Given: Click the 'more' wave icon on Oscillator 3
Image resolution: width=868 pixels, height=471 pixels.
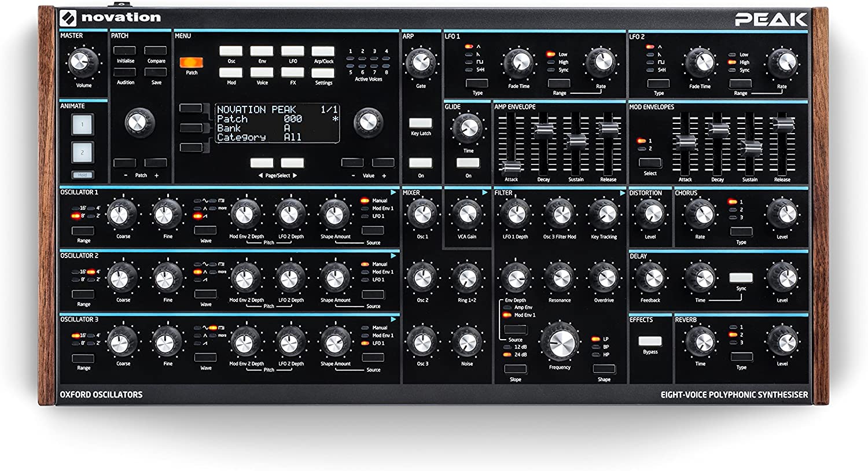Looking at the screenshot, I should [x=212, y=336].
